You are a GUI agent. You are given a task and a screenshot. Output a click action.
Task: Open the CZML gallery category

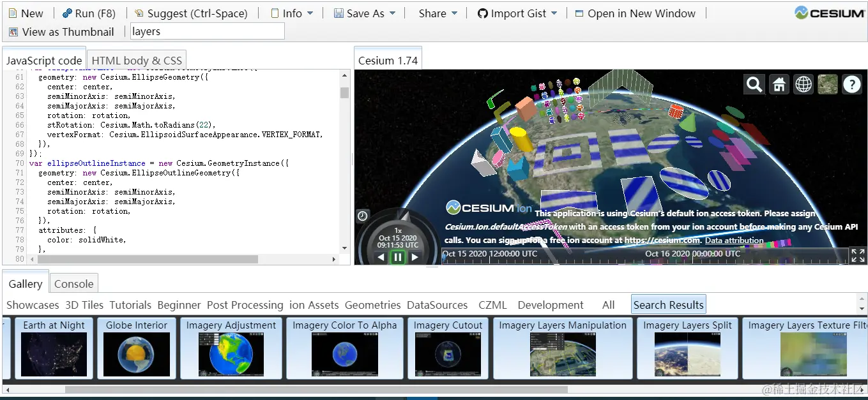click(492, 305)
